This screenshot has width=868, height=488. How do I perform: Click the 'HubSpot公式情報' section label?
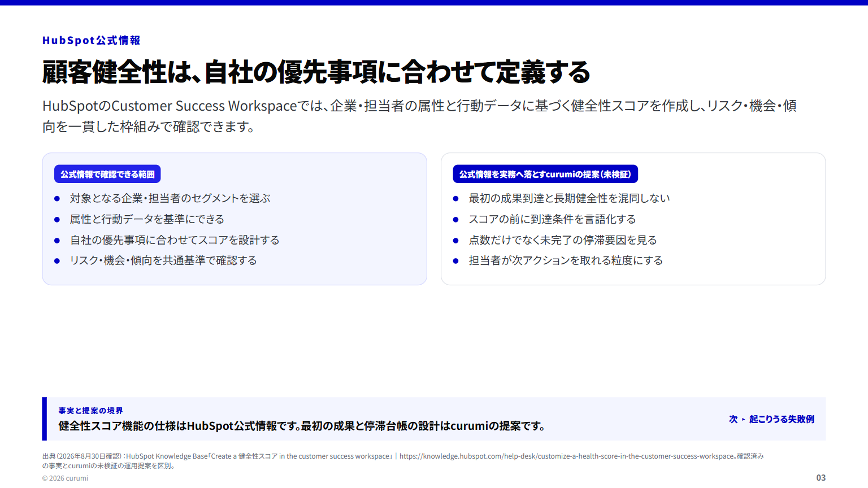[x=92, y=41]
